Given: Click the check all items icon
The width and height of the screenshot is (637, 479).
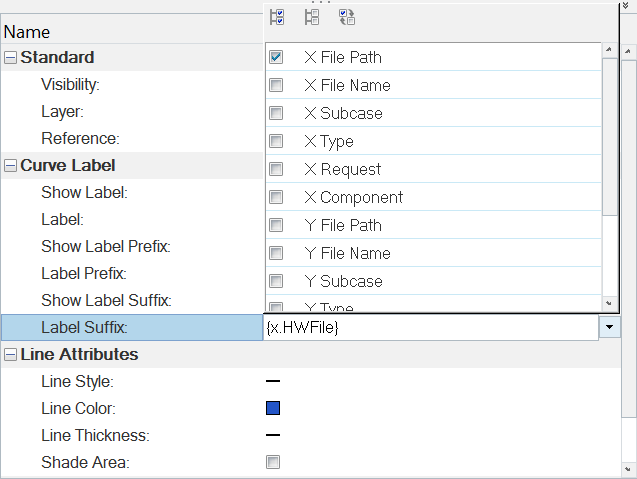Looking at the screenshot, I should click(278, 17).
